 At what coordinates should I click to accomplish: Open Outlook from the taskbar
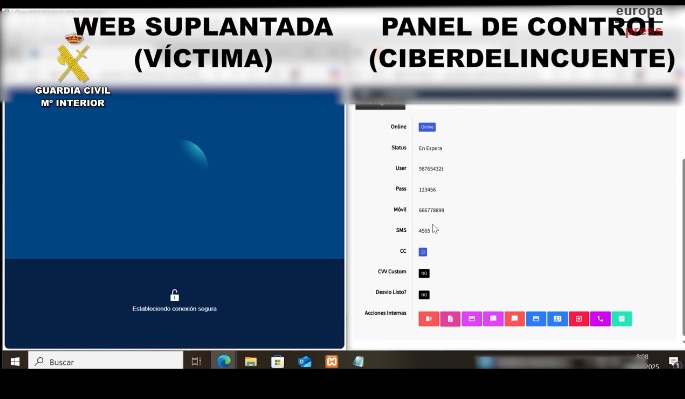(304, 361)
